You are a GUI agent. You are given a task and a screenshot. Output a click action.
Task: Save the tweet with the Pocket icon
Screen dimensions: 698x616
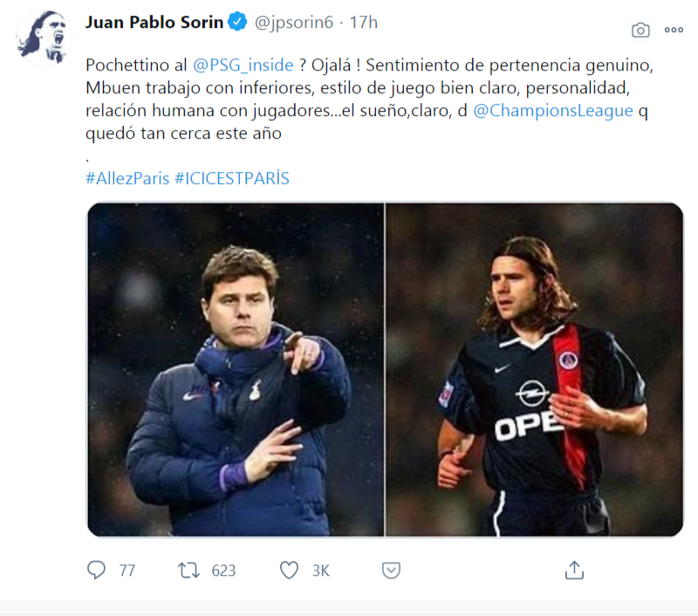click(x=391, y=570)
